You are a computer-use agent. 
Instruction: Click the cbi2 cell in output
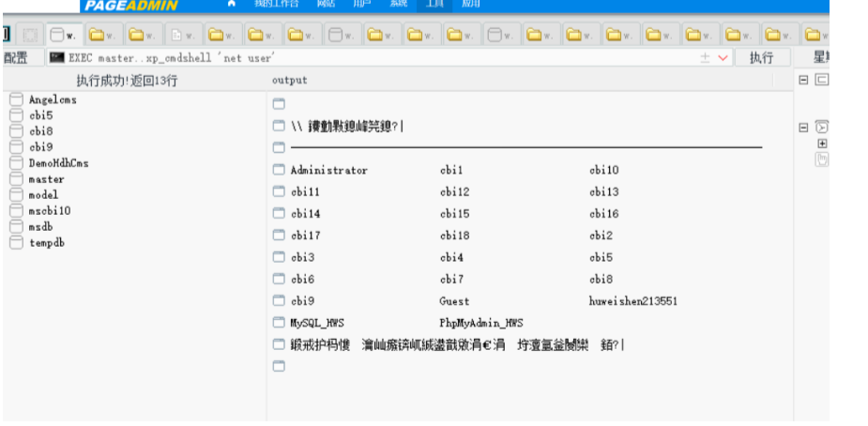point(601,236)
